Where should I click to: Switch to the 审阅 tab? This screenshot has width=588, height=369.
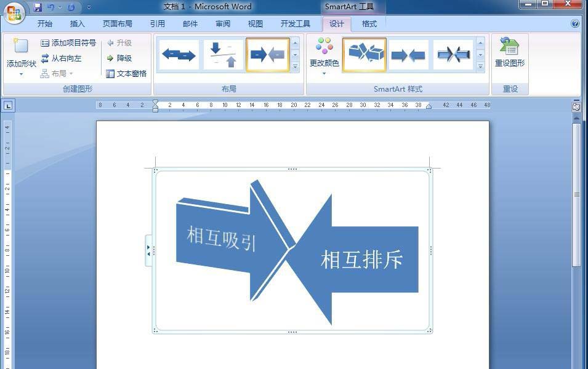(x=223, y=24)
